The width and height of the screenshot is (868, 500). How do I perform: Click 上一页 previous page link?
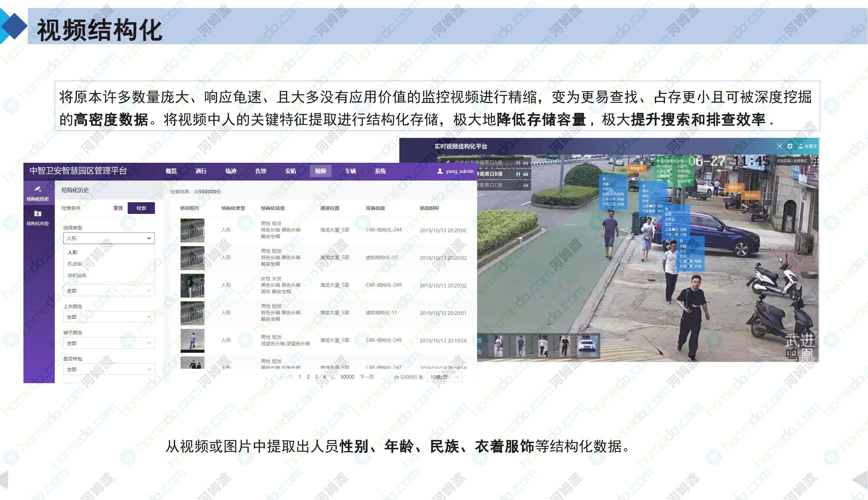[286, 377]
